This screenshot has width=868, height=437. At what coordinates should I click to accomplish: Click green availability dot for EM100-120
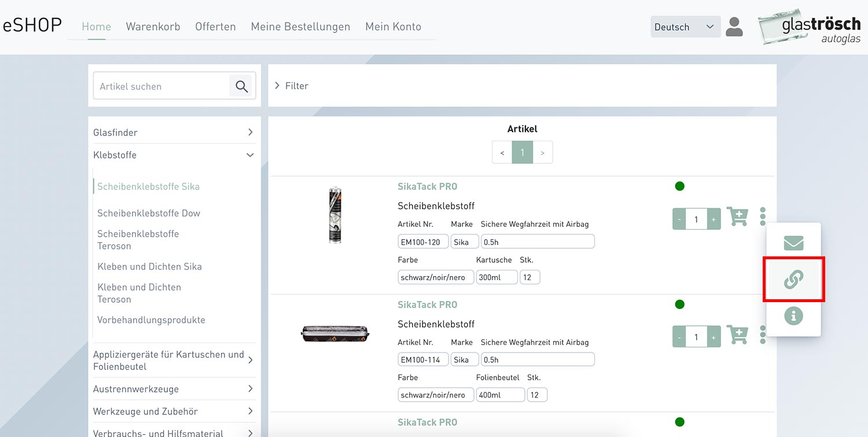[x=680, y=186]
